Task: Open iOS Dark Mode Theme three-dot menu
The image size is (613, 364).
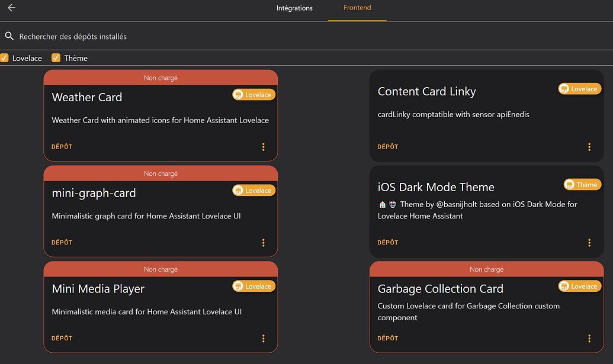Action: [589, 243]
